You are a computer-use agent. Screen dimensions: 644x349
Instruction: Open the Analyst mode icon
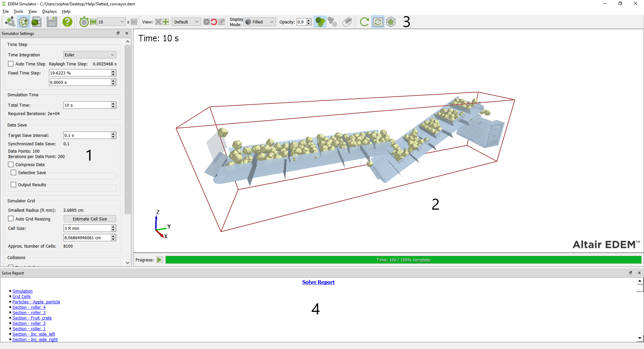36,22
